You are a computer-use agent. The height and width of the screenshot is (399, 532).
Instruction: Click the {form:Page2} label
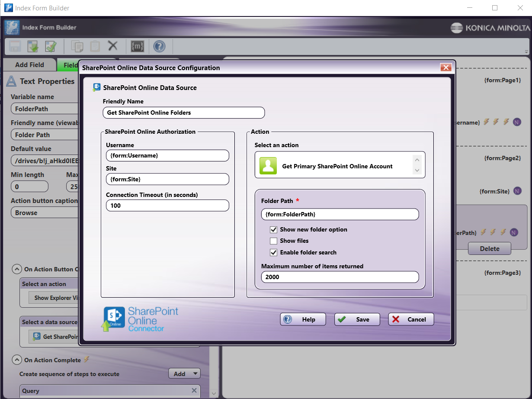502,158
